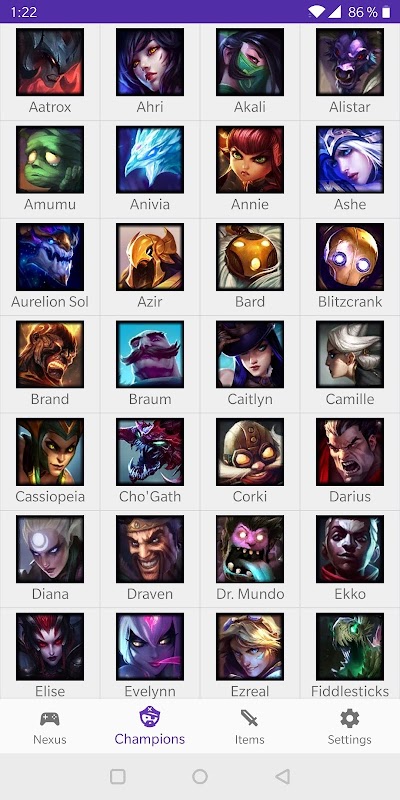The height and width of the screenshot is (800, 400).
Task: Select the Ezreal champion portrait
Action: click(250, 646)
